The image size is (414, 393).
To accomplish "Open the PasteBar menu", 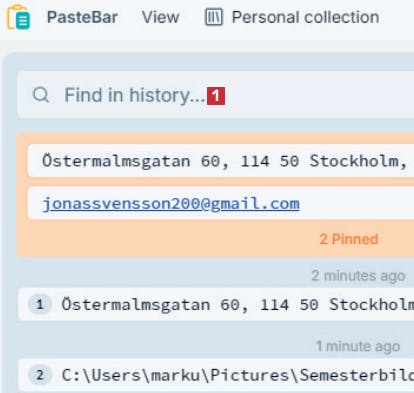I will (82, 17).
